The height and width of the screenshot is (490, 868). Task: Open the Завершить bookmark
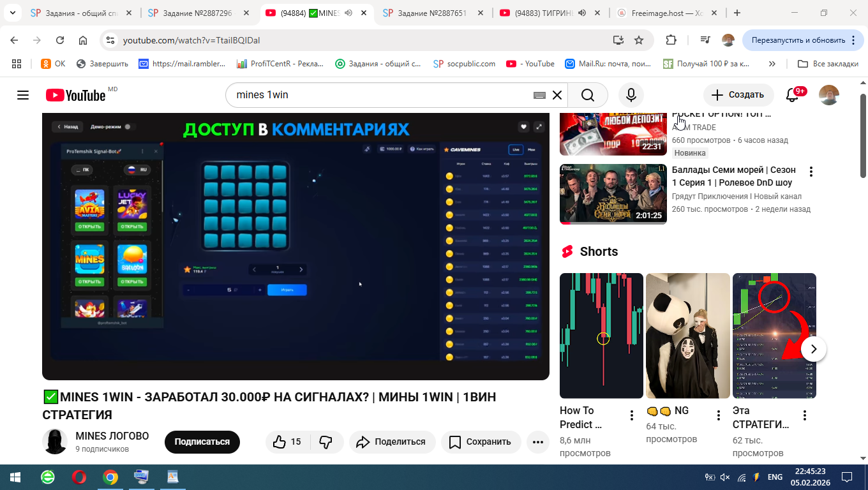tap(102, 64)
